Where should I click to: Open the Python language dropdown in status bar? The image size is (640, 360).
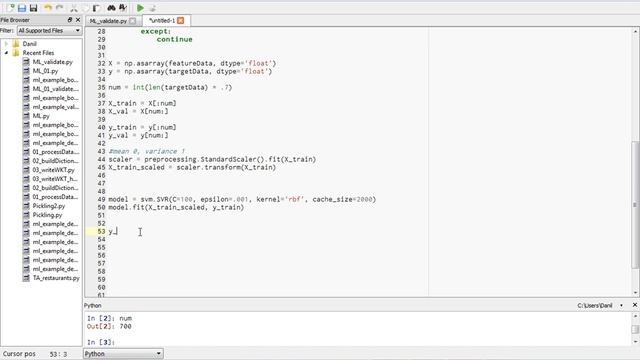pyautogui.click(x=123, y=354)
